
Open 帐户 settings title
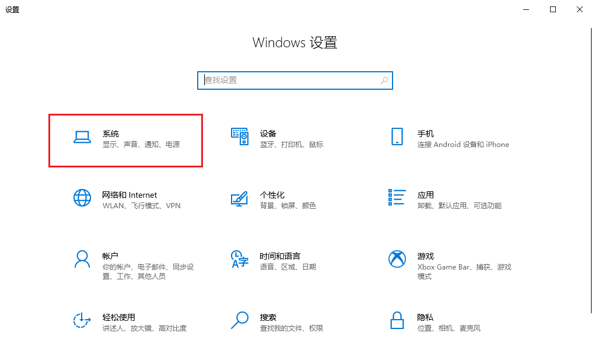tap(110, 256)
